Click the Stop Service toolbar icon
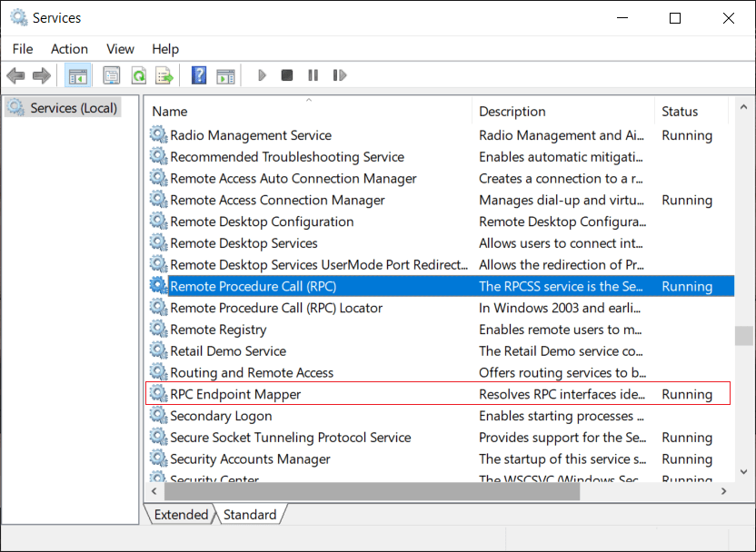Screen dimensions: 756x552 (x=286, y=74)
